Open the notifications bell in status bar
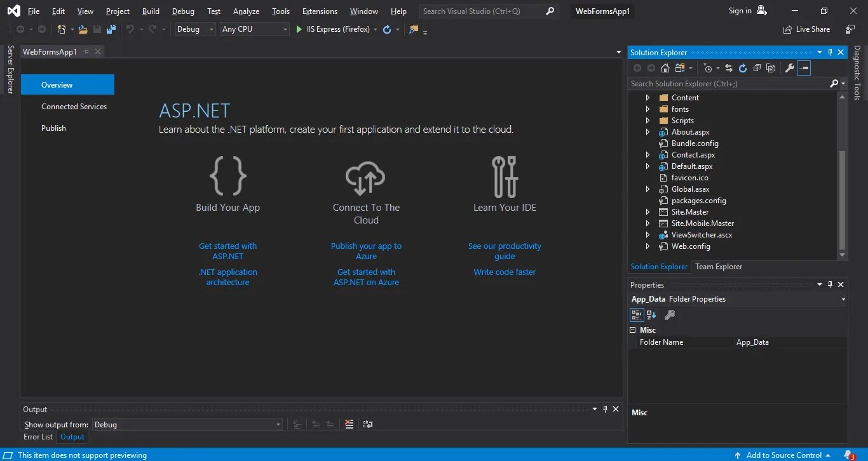This screenshot has height=461, width=868. pyautogui.click(x=849, y=455)
